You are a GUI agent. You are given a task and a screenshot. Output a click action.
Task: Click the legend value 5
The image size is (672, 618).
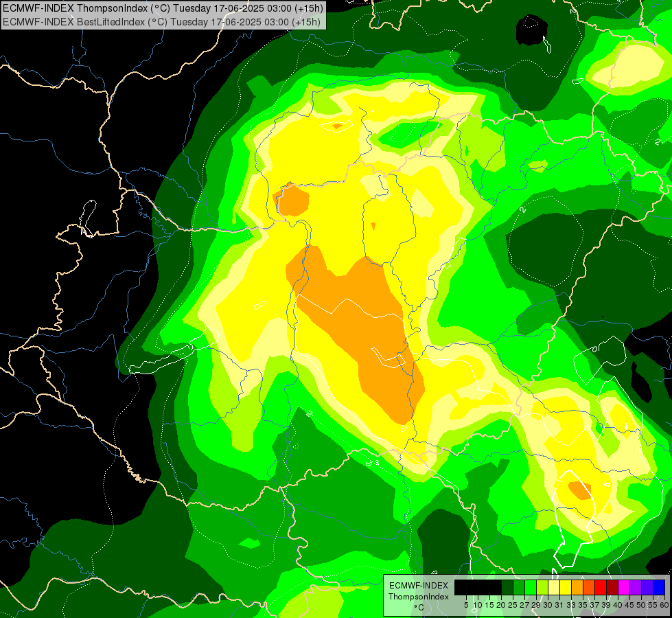(x=466, y=605)
